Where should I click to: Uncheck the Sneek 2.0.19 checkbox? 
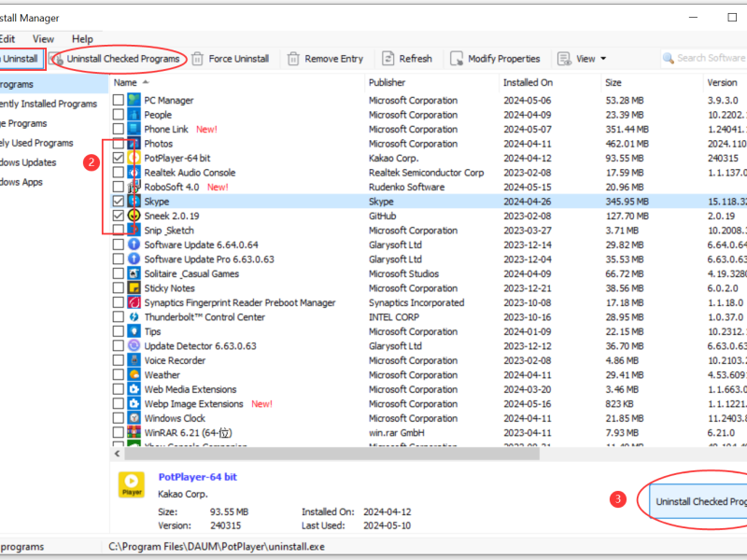pyautogui.click(x=119, y=216)
